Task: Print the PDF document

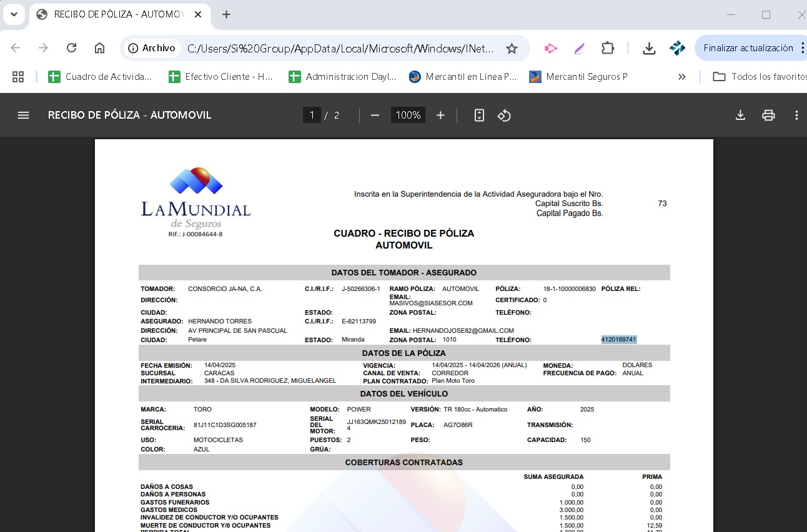Action: (768, 115)
